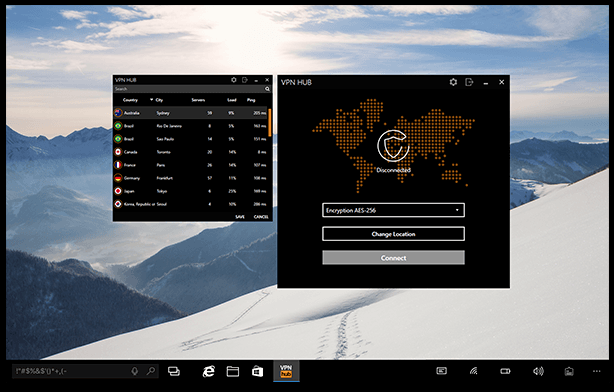Select the Sao Paulo city entry

(165, 139)
